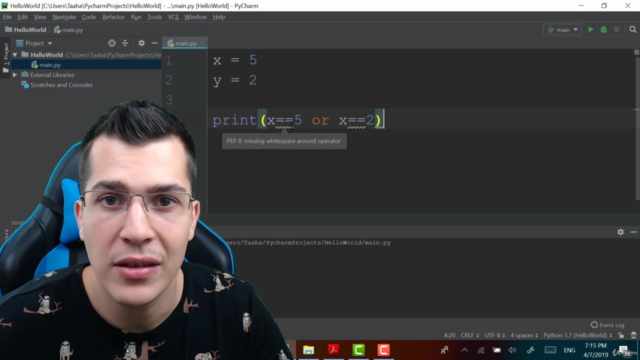Open Project panel settings gear
The height and width of the screenshot is (360, 640).
point(141,43)
